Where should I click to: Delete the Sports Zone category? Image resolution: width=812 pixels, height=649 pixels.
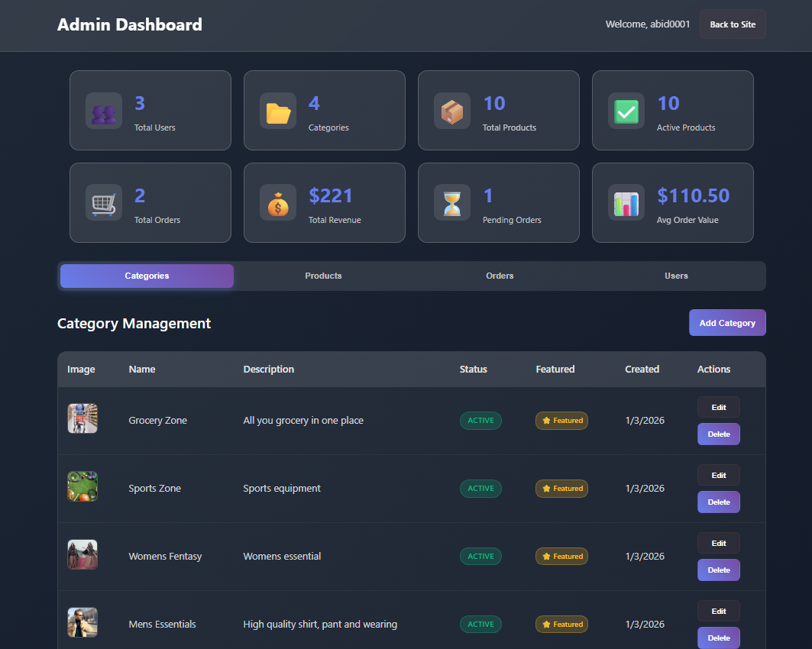click(x=718, y=502)
